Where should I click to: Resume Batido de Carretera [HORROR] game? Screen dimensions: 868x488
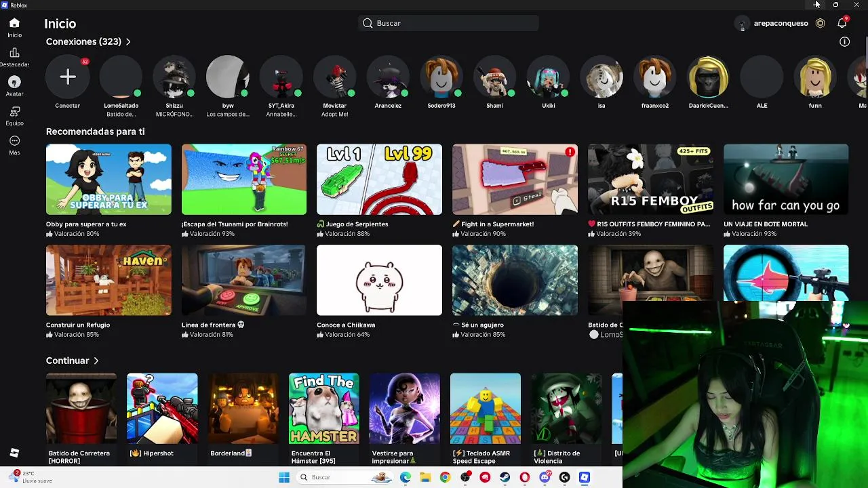[81, 409]
